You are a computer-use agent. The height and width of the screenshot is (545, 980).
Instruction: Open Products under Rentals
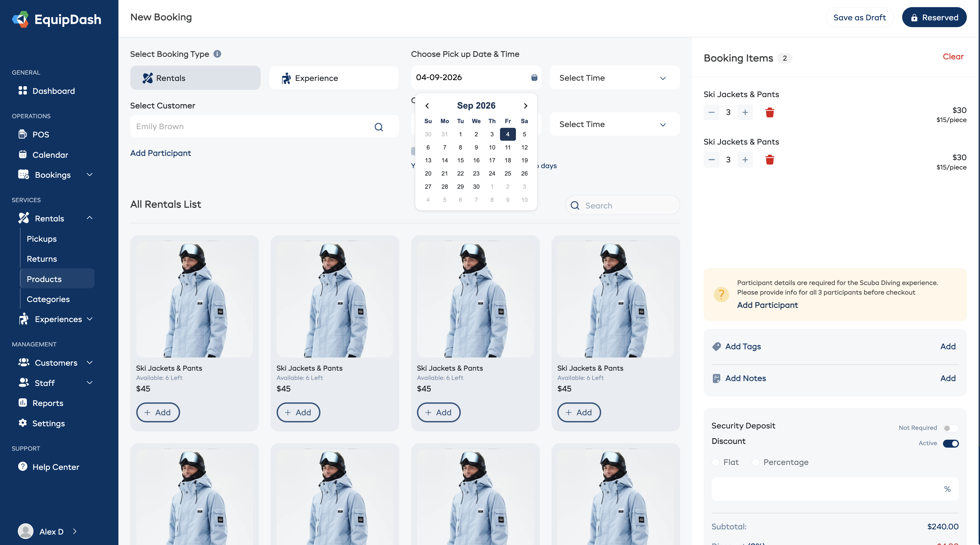pyautogui.click(x=57, y=279)
